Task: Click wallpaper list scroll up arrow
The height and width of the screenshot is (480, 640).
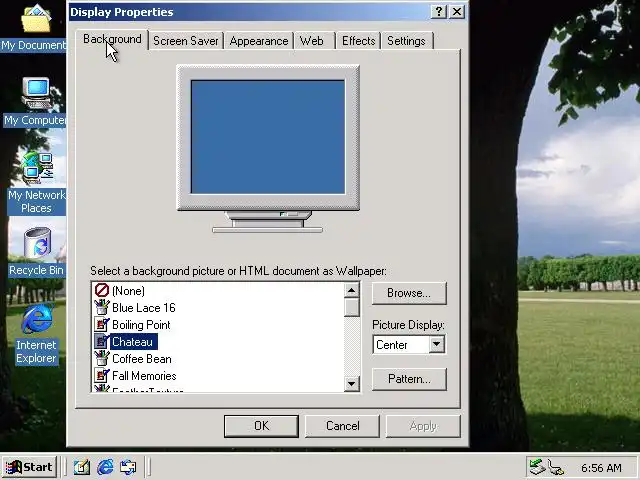Action: pos(351,290)
